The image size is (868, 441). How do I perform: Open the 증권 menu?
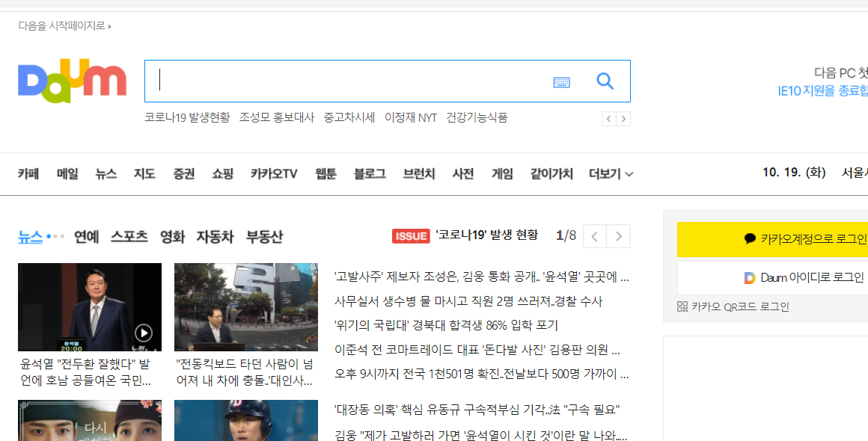pos(184,173)
